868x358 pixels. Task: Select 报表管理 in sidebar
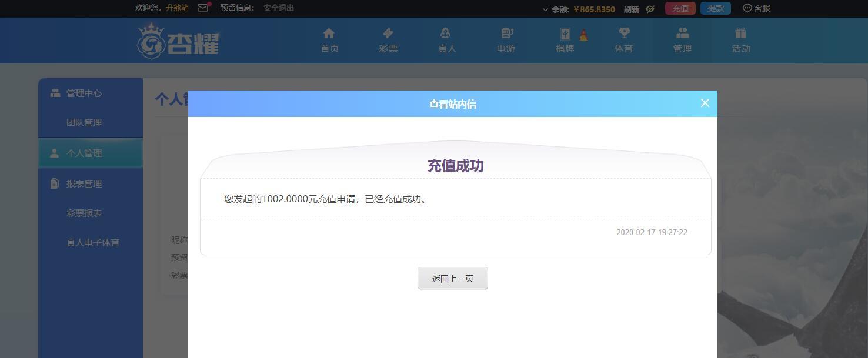[x=91, y=183]
